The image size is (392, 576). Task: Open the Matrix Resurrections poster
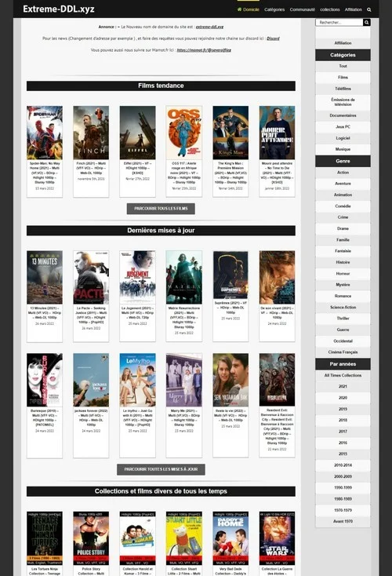tap(184, 278)
